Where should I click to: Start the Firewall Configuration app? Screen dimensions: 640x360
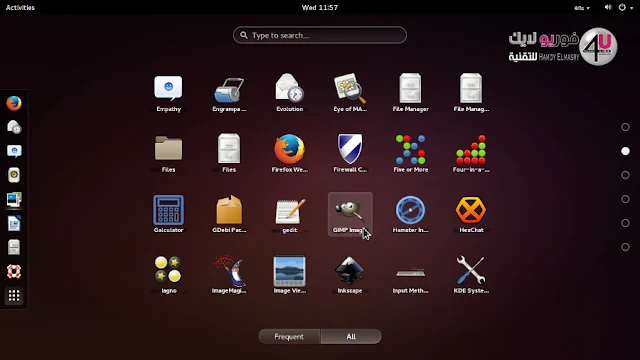pyautogui.click(x=350, y=153)
